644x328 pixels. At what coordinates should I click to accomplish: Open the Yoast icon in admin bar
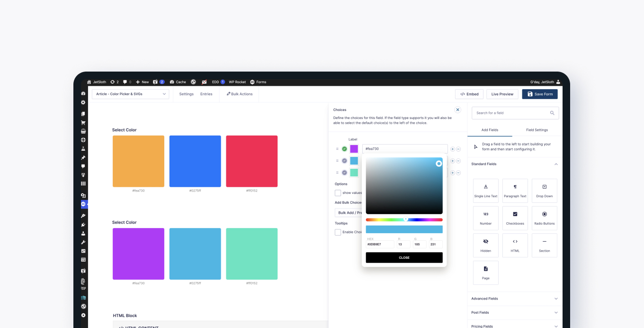tap(155, 82)
